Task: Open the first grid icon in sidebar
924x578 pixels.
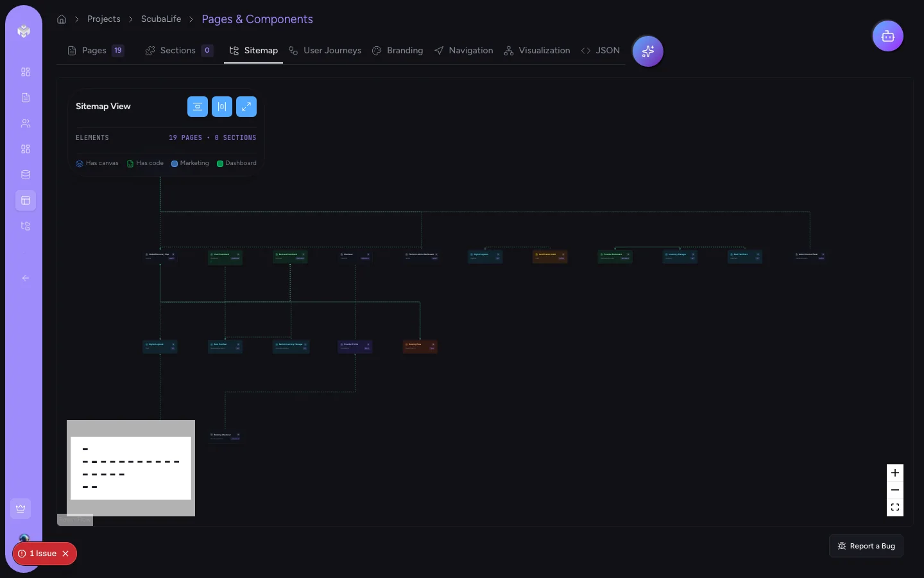Action: 26,72
